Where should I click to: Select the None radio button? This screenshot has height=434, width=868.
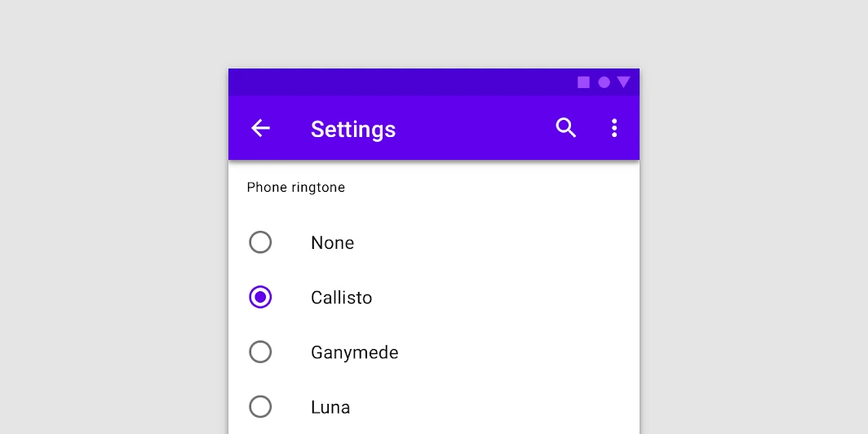coord(260,242)
